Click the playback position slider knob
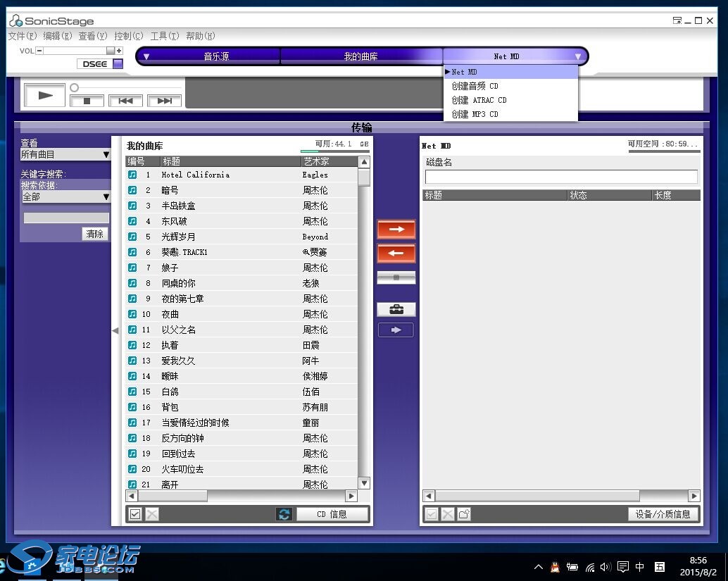 [75, 87]
